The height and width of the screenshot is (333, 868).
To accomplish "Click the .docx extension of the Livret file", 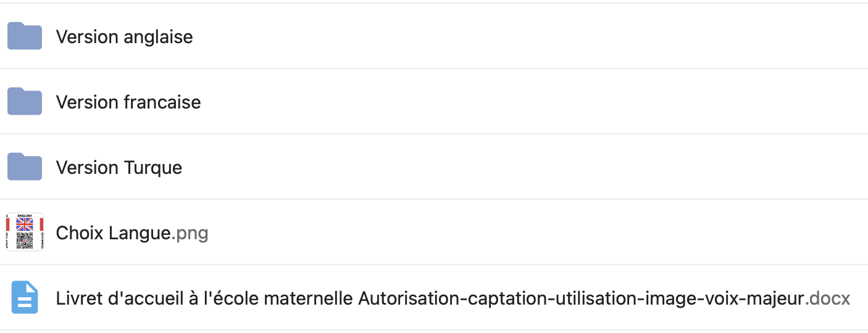I will click(x=828, y=299).
